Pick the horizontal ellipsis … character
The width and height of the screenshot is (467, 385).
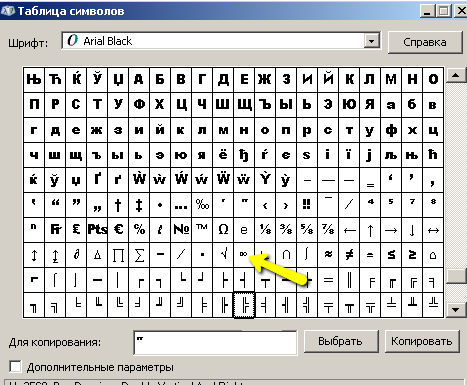tap(181, 205)
